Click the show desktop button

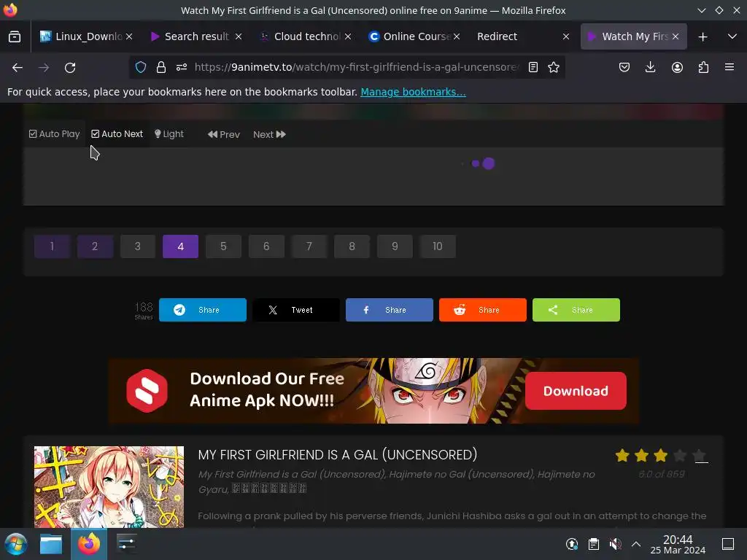click(x=728, y=544)
